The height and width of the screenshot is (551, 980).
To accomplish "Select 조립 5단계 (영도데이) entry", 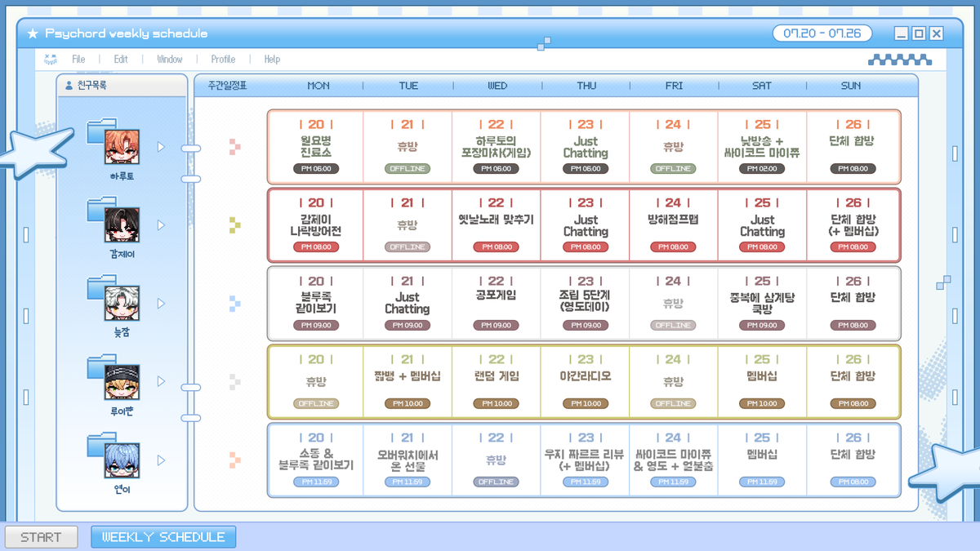I will tap(586, 303).
